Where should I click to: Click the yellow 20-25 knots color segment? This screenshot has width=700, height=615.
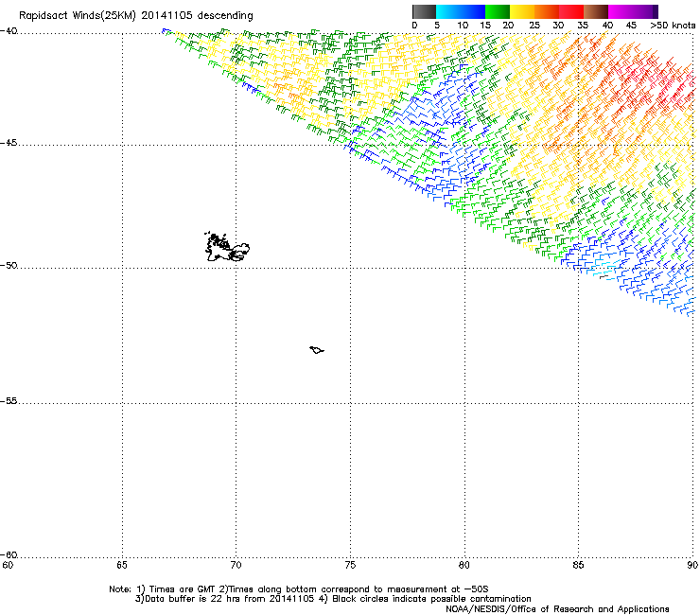click(x=522, y=11)
